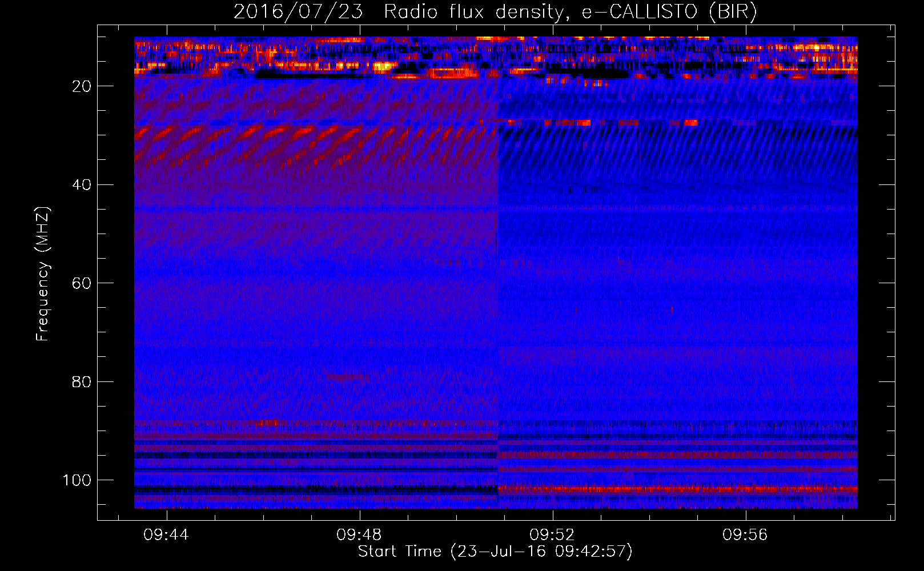
Task: Click the 80 MHz frequency tick label
Action: (x=82, y=382)
